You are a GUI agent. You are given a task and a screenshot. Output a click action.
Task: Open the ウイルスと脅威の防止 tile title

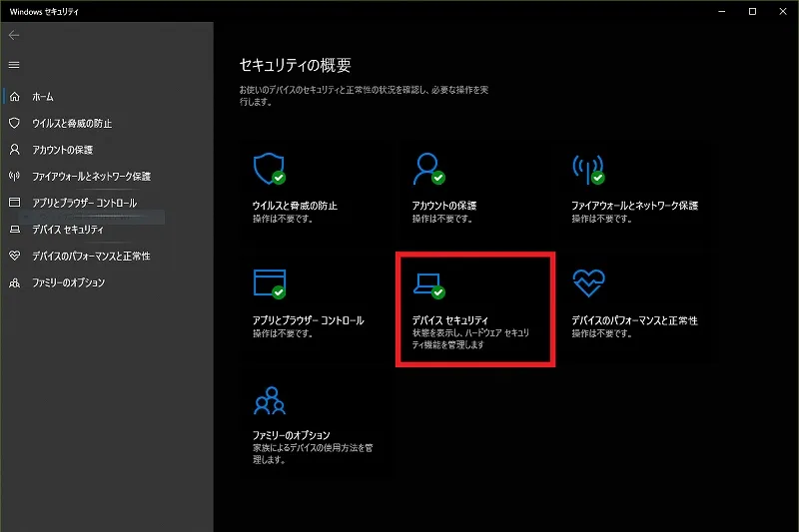(295, 206)
